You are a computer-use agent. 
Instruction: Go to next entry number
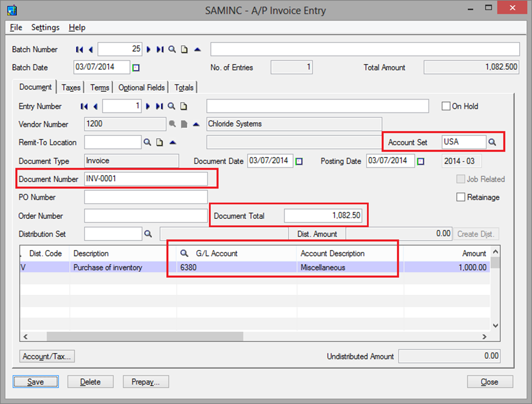148,107
